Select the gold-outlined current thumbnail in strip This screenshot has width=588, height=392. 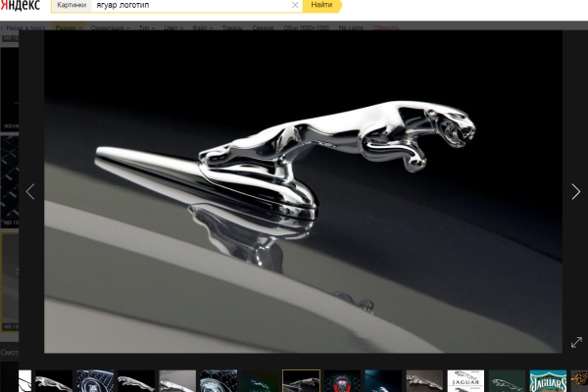click(x=301, y=381)
